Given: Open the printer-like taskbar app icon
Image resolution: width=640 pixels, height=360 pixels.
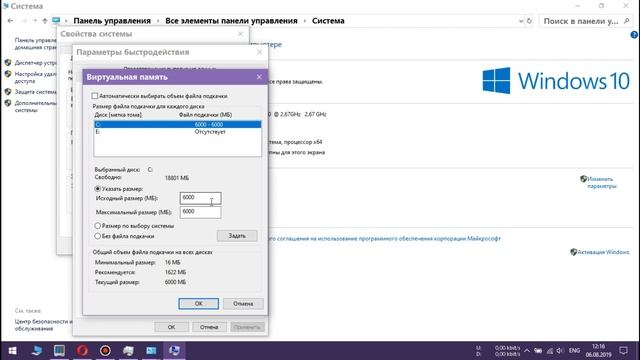Looking at the screenshot, I should [128, 351].
